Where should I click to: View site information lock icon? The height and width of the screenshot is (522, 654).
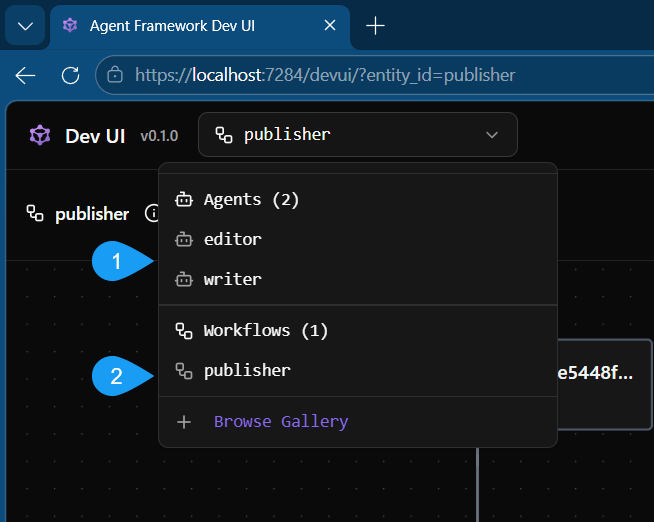[115, 75]
